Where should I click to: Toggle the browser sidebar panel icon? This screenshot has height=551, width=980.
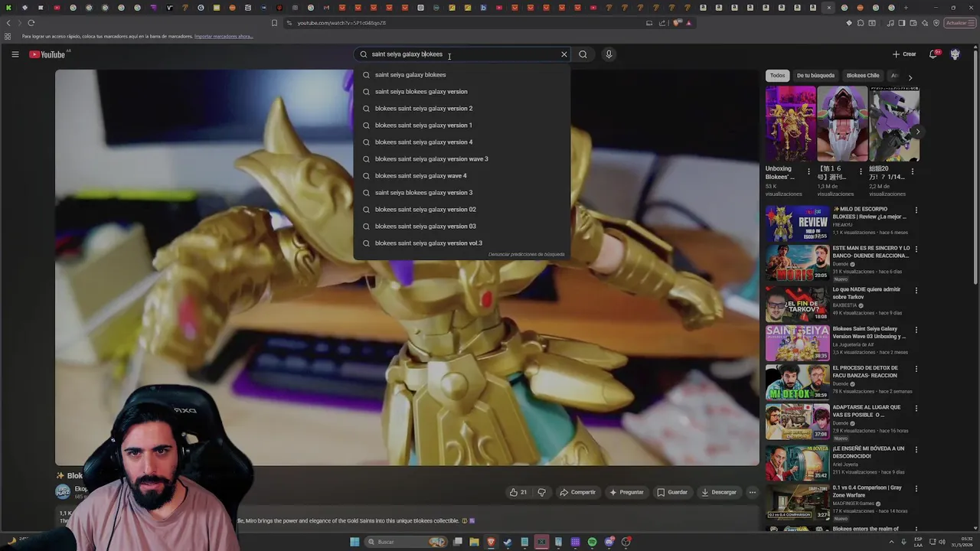(902, 23)
